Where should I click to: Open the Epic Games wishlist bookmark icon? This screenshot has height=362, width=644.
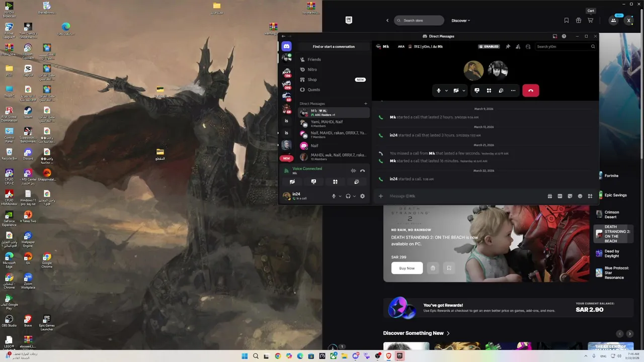pos(567,21)
